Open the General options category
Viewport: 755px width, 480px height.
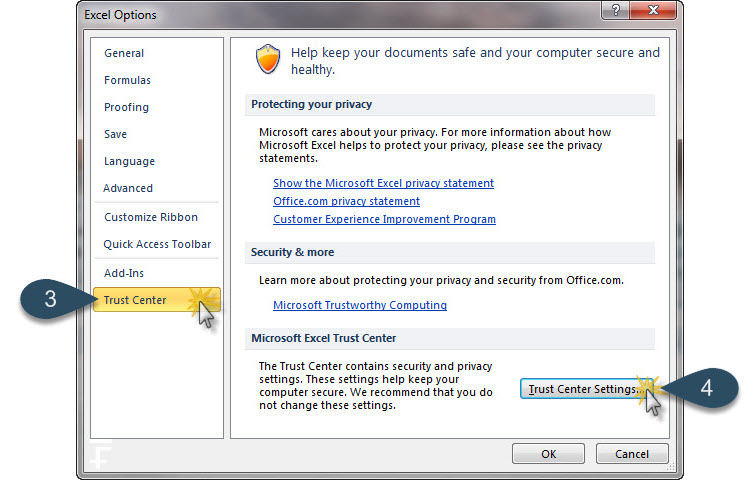[124, 53]
